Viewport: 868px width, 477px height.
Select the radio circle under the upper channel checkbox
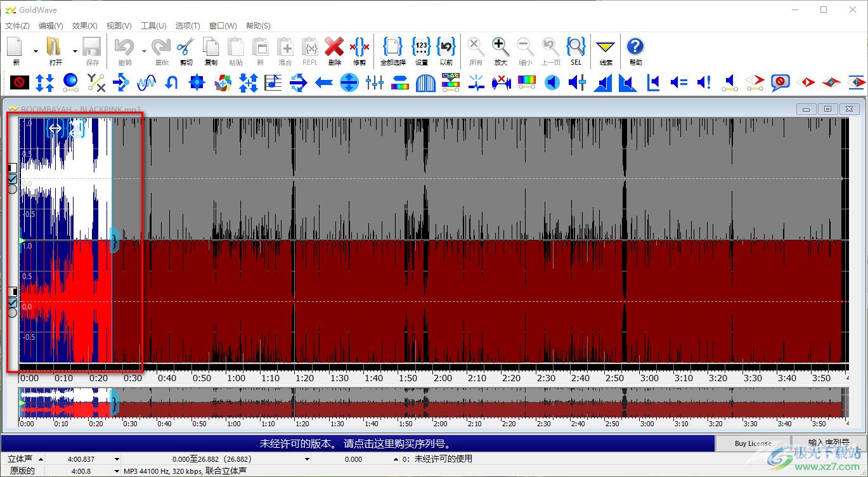click(12, 189)
